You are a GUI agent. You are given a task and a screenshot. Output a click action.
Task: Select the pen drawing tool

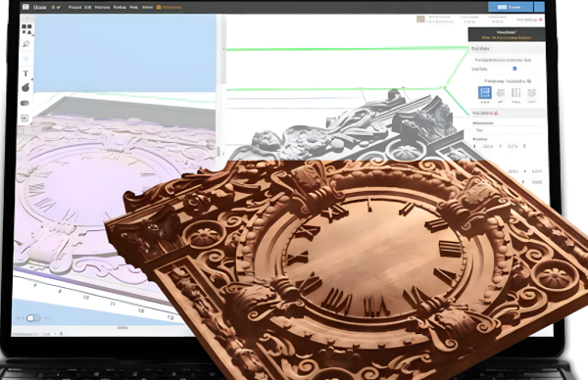pyautogui.click(x=25, y=44)
